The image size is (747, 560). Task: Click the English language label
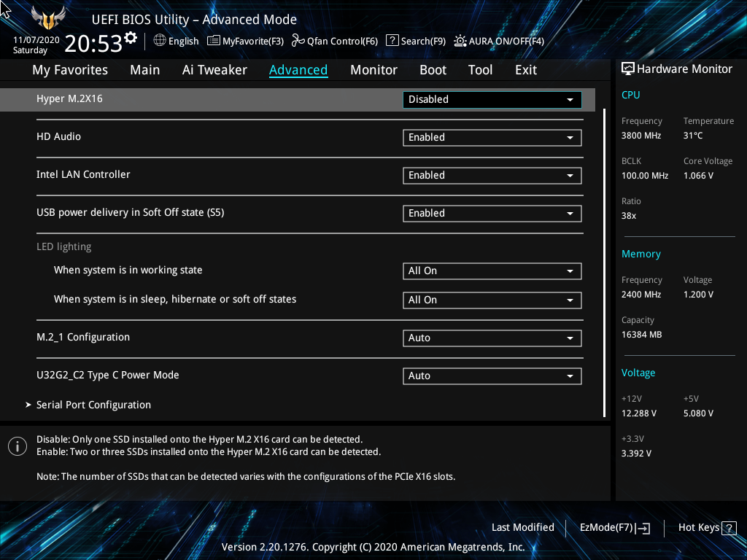pyautogui.click(x=183, y=41)
